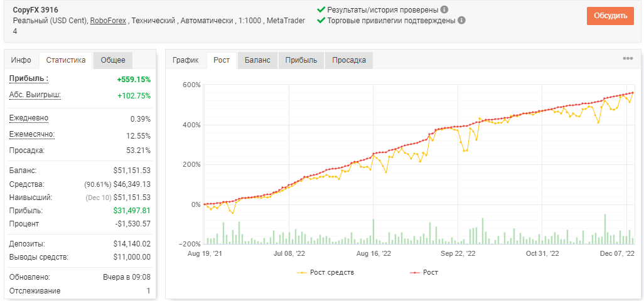Toggle the red Рост legend series

click(424, 272)
